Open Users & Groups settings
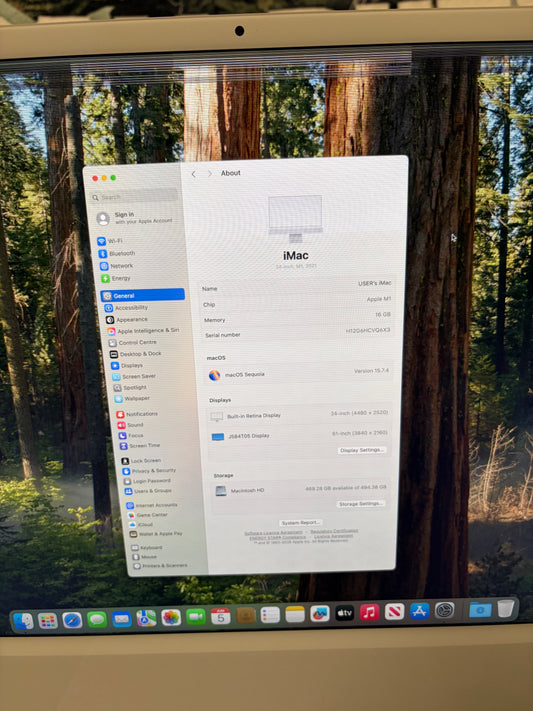Viewport: 533px width, 711px height. click(x=148, y=491)
